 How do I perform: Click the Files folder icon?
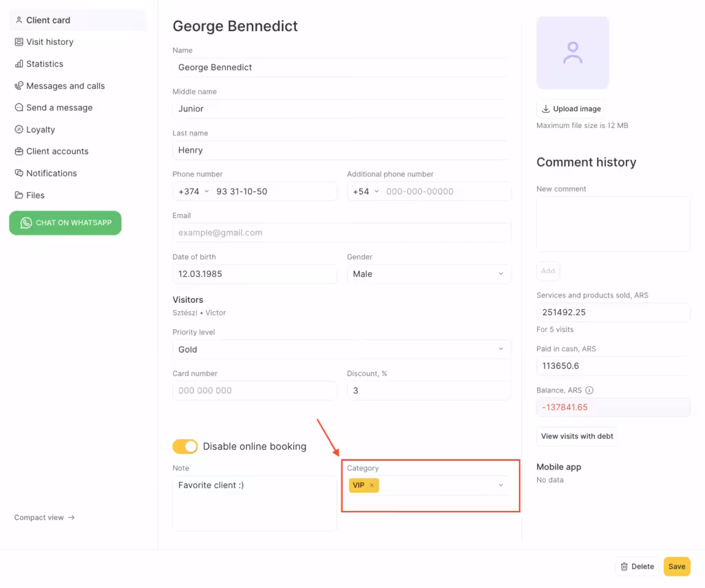pyautogui.click(x=19, y=196)
